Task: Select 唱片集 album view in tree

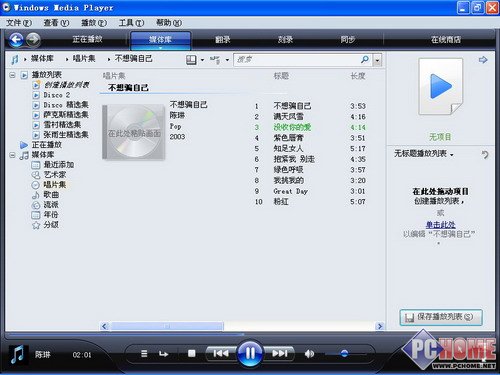Action: pyautogui.click(x=55, y=185)
